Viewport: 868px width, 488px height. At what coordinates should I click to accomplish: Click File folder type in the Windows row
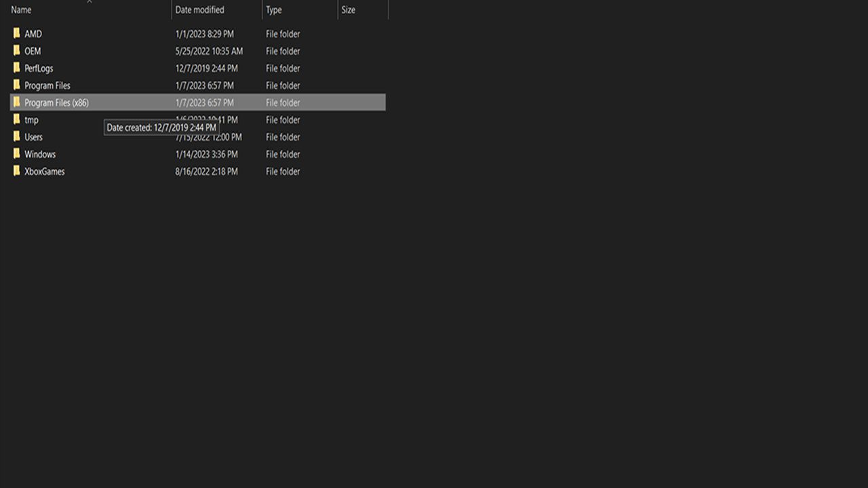tap(283, 154)
